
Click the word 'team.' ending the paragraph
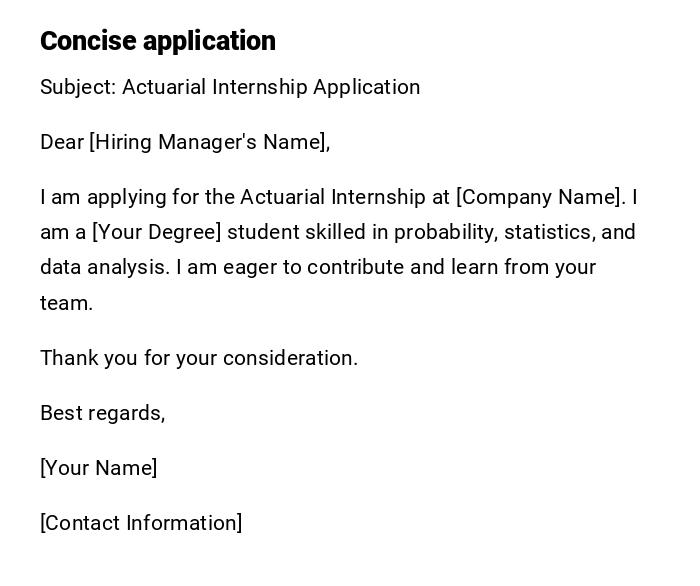pyautogui.click(x=66, y=303)
